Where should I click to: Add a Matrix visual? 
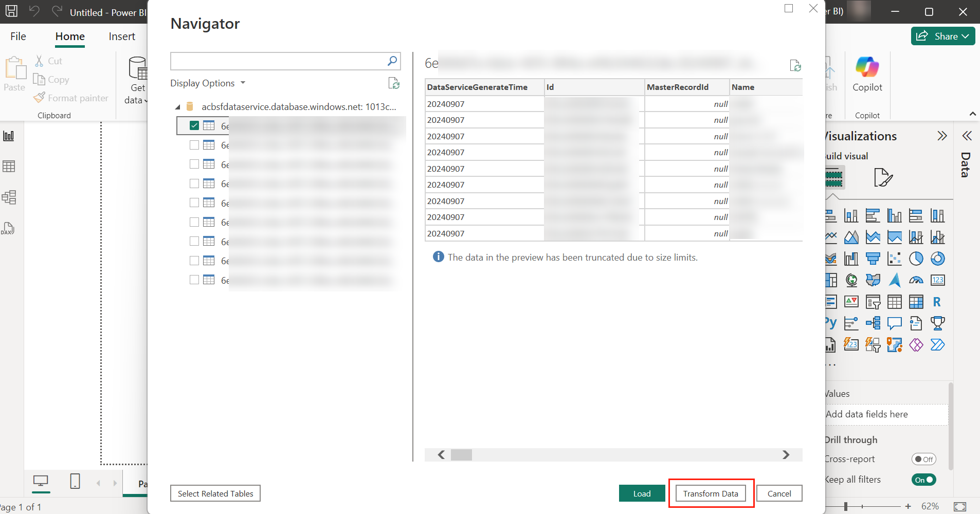coord(916,302)
